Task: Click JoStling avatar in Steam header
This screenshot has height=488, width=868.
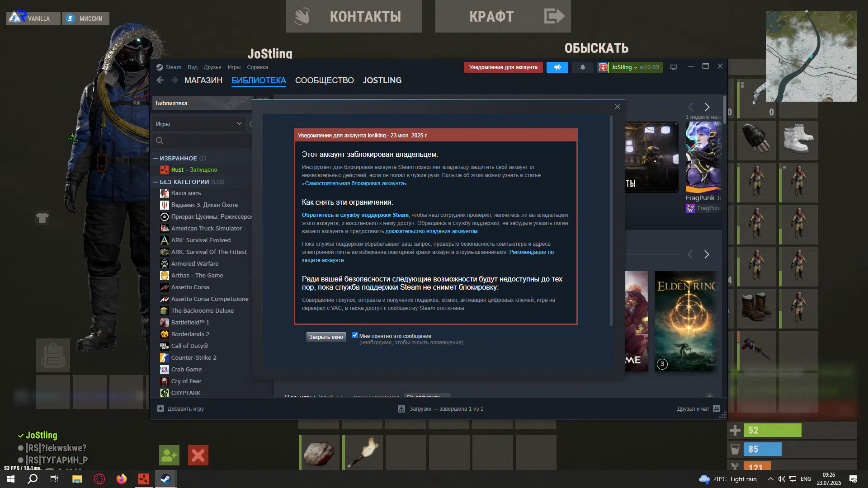Action: coord(603,67)
